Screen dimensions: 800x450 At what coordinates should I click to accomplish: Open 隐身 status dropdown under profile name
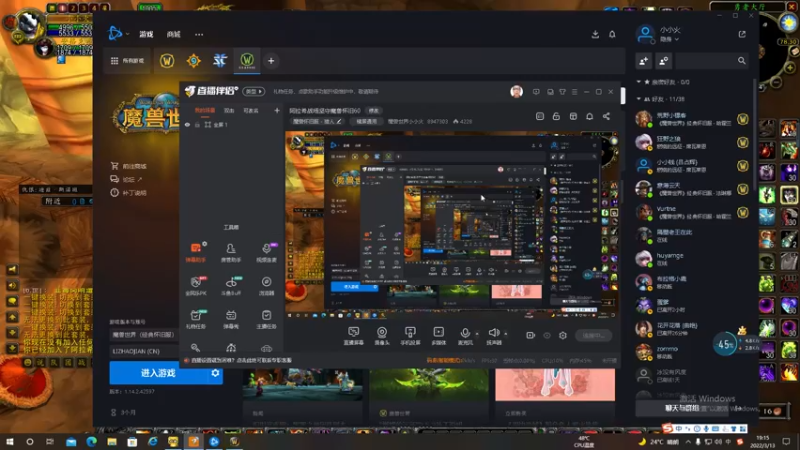click(669, 39)
